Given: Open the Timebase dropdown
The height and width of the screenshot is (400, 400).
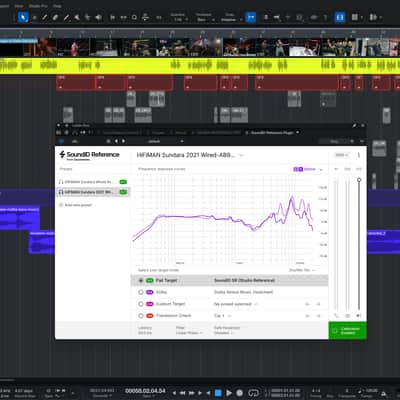Looking at the screenshot, I should pyautogui.click(x=204, y=20).
